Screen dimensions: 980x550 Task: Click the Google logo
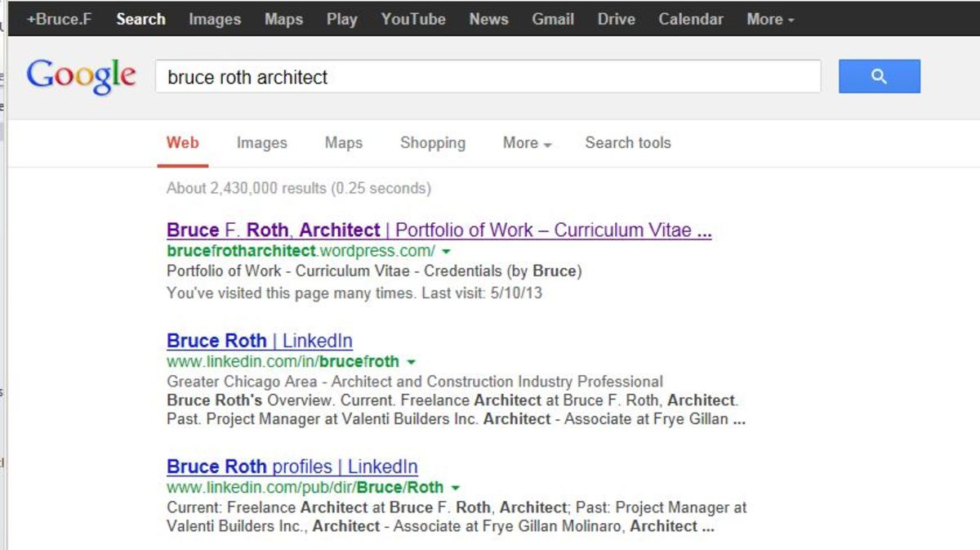tap(81, 77)
